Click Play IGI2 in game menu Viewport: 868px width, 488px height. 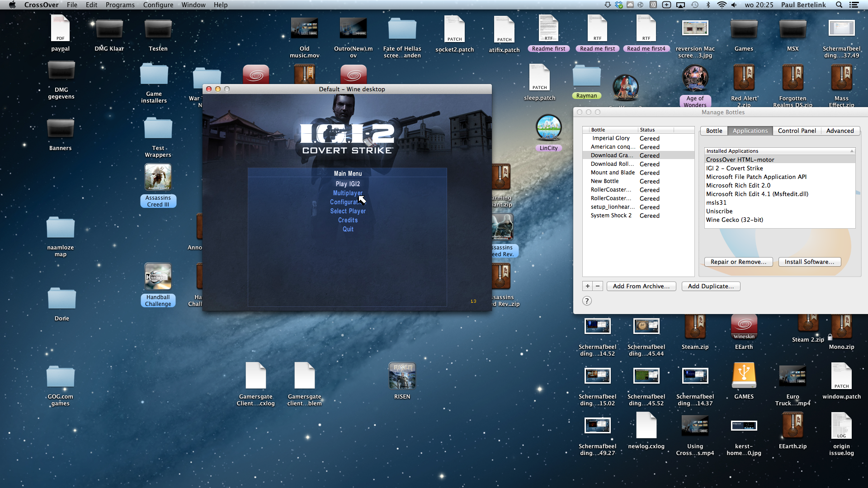point(348,183)
